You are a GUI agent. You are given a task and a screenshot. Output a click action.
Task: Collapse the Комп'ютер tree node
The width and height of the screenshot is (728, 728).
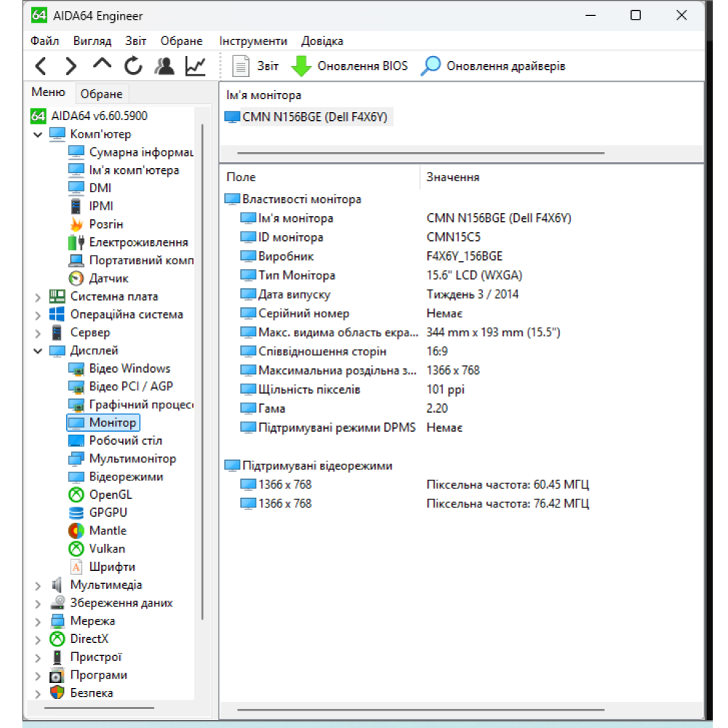tap(38, 135)
